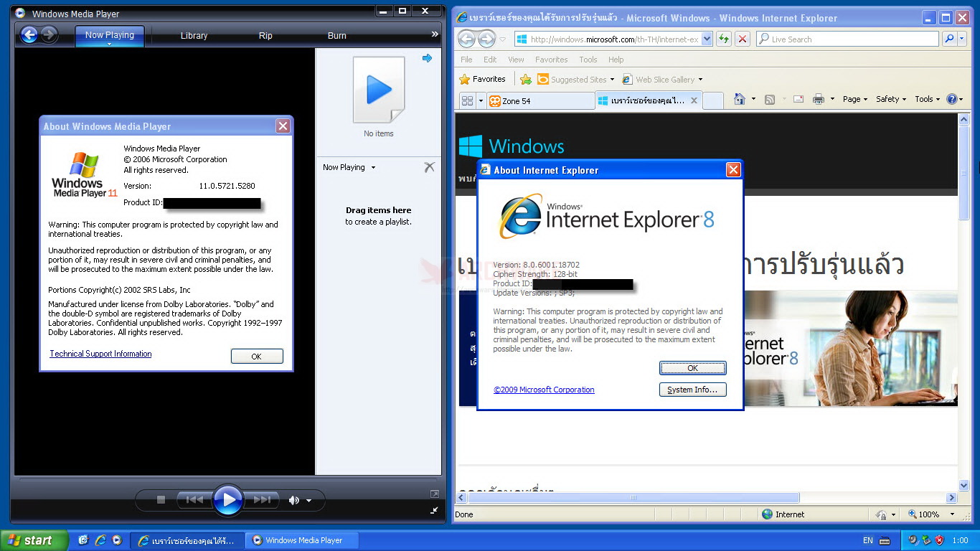Mute the Media Player volume speaker
Screen dimensions: 980x551
click(x=293, y=500)
